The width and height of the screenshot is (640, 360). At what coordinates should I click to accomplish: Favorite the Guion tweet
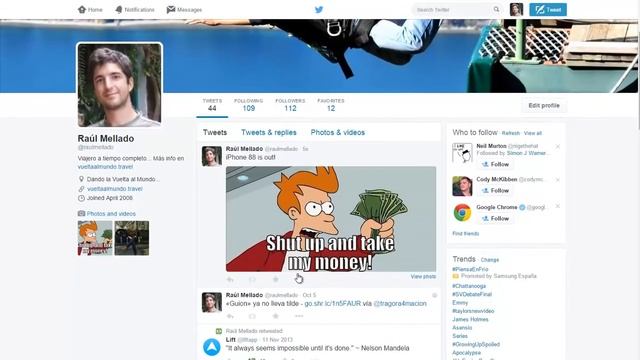pyautogui.click(x=276, y=316)
